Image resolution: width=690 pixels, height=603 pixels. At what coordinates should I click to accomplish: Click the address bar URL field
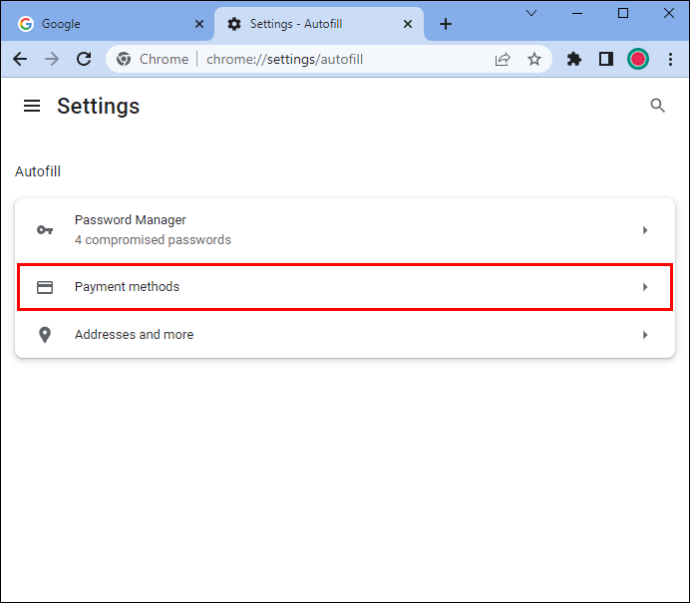click(343, 59)
